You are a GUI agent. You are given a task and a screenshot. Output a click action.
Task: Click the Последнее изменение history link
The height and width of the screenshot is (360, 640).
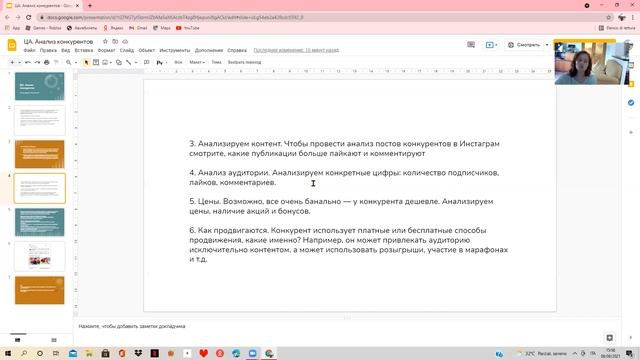coord(296,50)
